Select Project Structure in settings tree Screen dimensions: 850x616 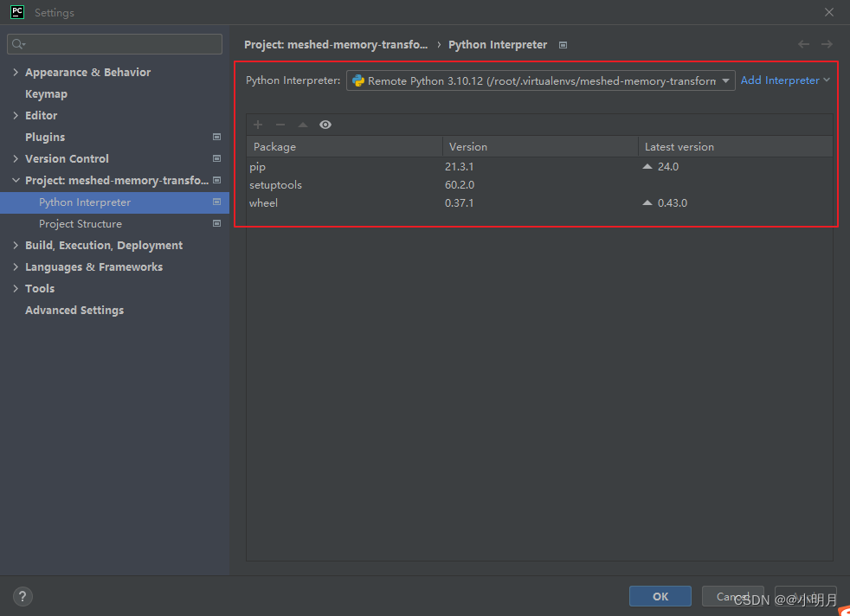coord(80,224)
